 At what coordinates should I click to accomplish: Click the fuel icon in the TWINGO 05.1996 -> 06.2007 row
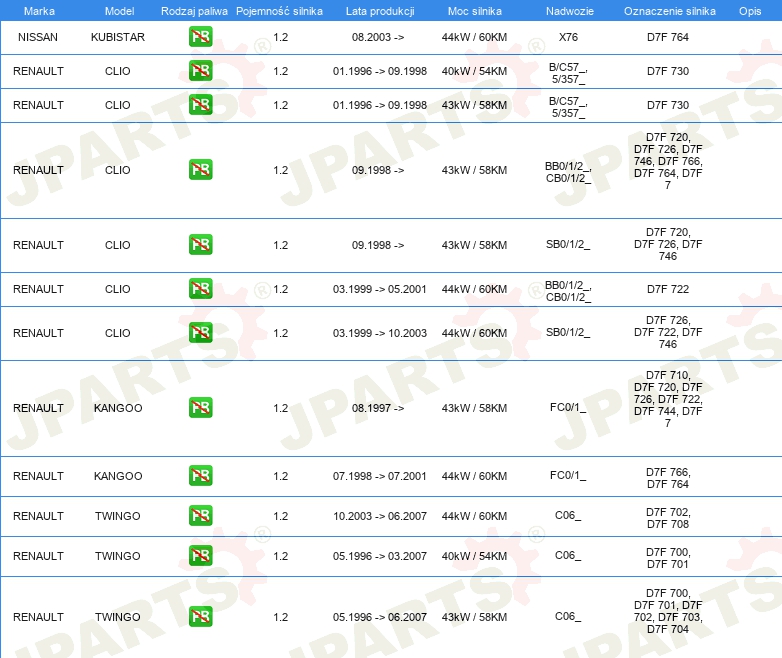point(200,616)
